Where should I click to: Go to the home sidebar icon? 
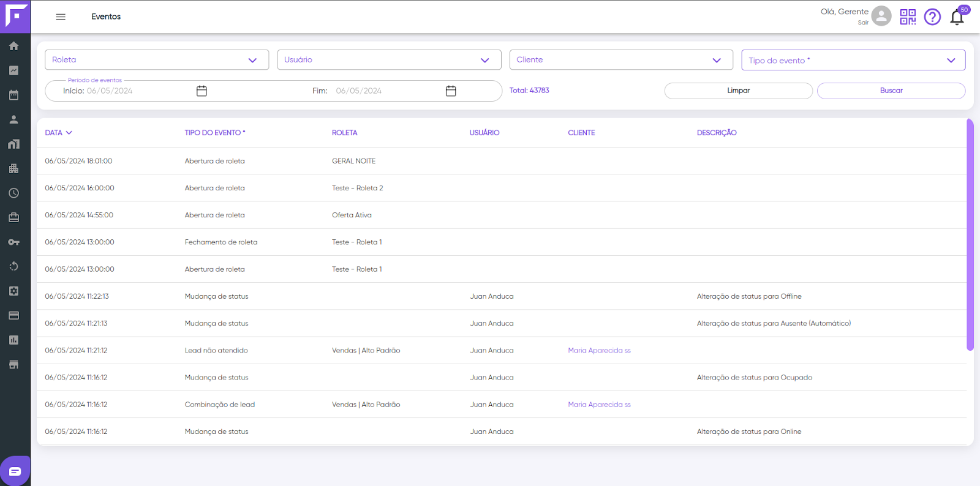[x=13, y=46]
